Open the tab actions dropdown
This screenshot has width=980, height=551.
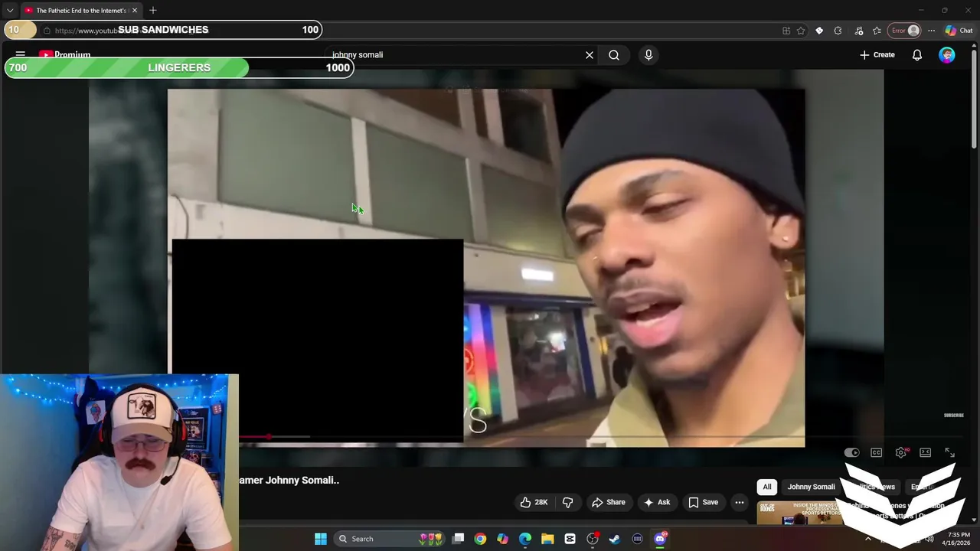coord(10,10)
